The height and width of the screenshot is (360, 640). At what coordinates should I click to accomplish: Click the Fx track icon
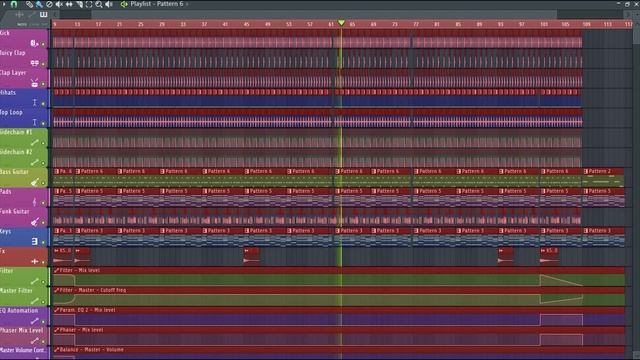(35, 261)
